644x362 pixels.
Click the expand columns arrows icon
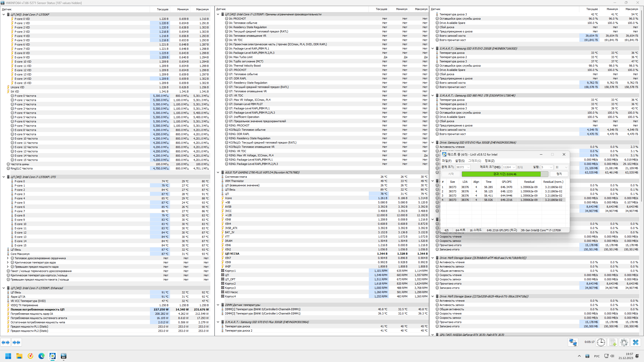6,342
